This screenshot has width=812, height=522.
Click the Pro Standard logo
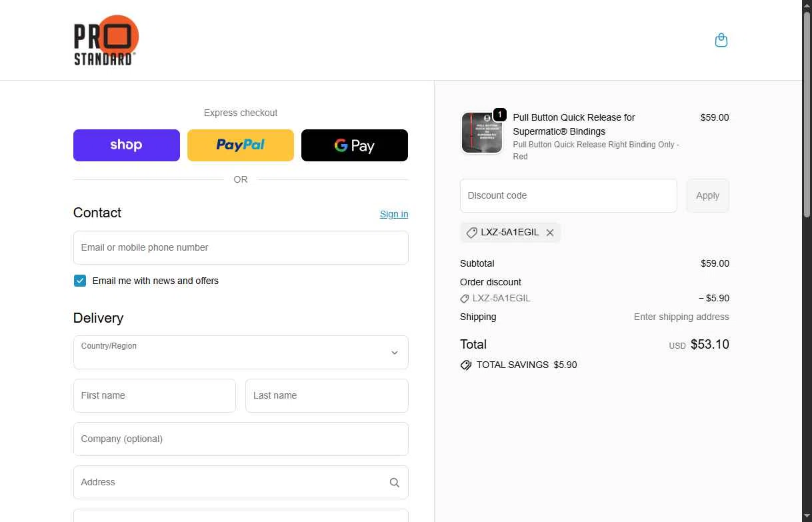106,40
